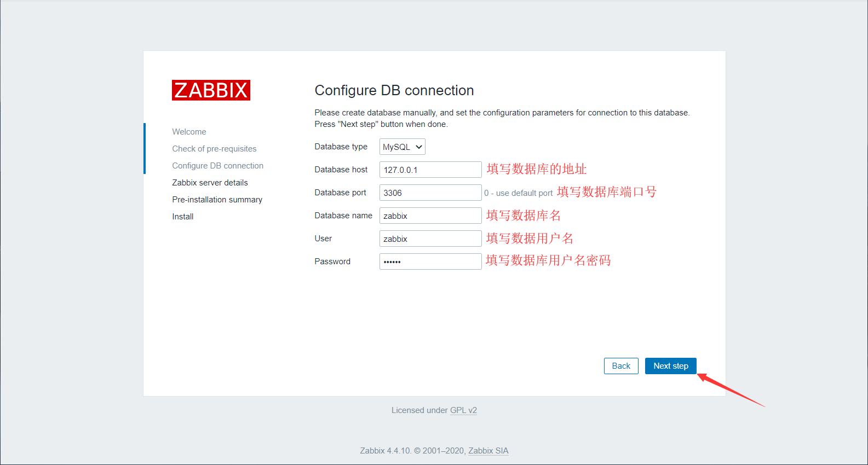Click the '0 - use default port' hint

coord(518,193)
